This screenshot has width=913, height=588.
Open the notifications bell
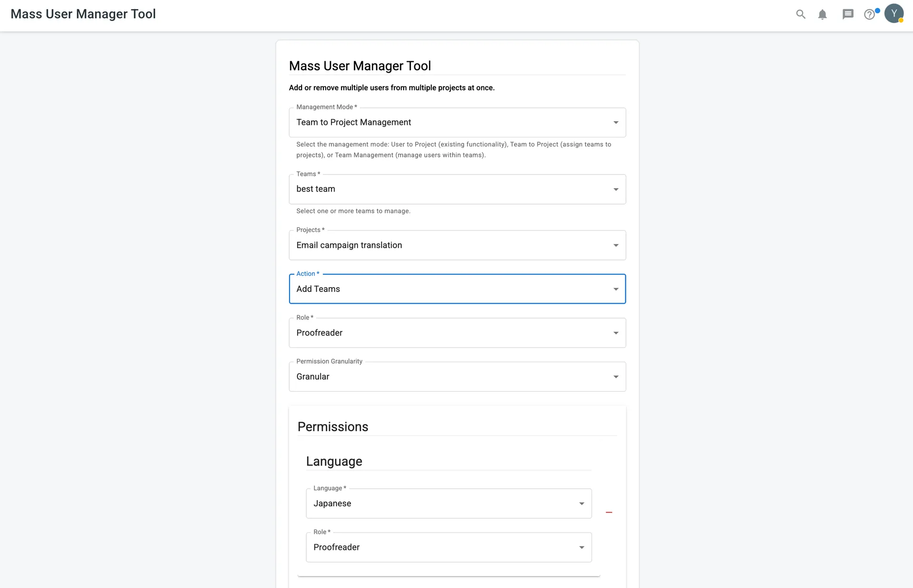[822, 14]
